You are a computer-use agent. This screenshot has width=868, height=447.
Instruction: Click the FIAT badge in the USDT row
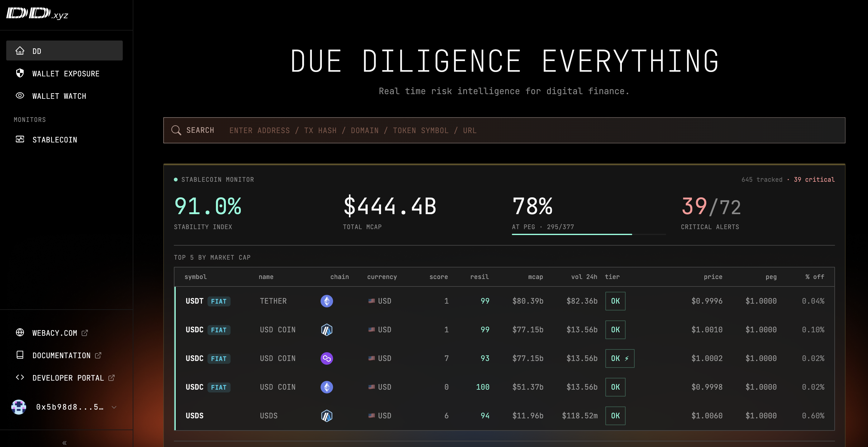tap(219, 301)
